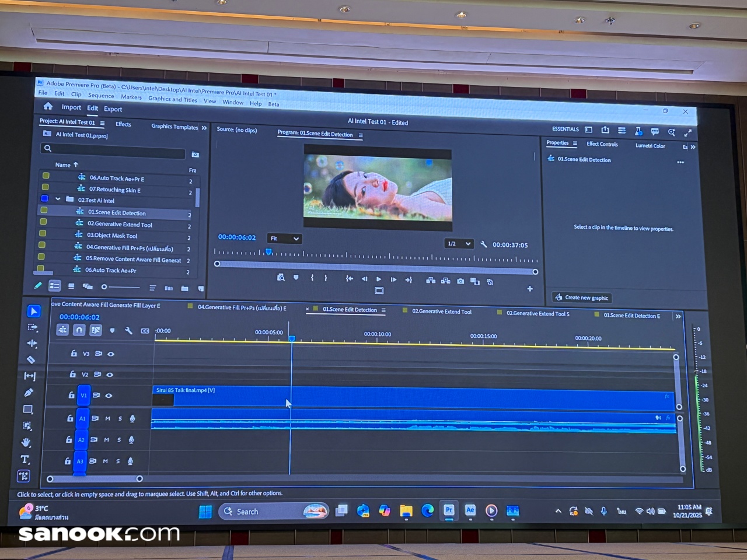747x560 pixels.
Task: Click the project panel icon size slider
Action: tap(120, 287)
